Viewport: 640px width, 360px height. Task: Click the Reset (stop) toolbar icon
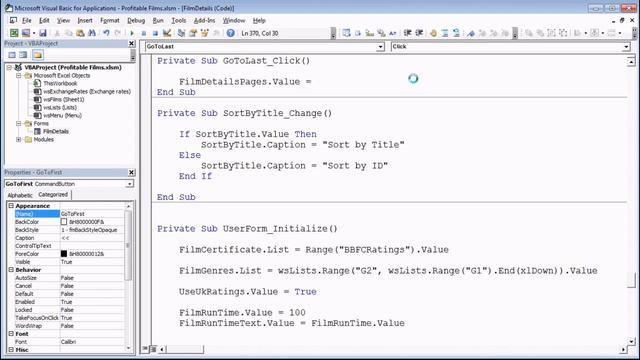(x=155, y=33)
